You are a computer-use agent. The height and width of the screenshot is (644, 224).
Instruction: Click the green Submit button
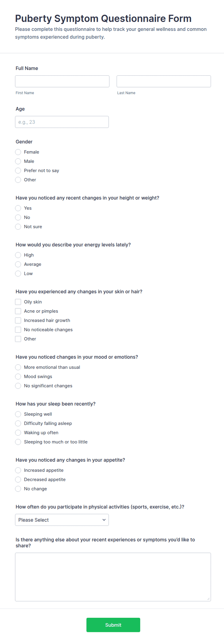(x=113, y=625)
